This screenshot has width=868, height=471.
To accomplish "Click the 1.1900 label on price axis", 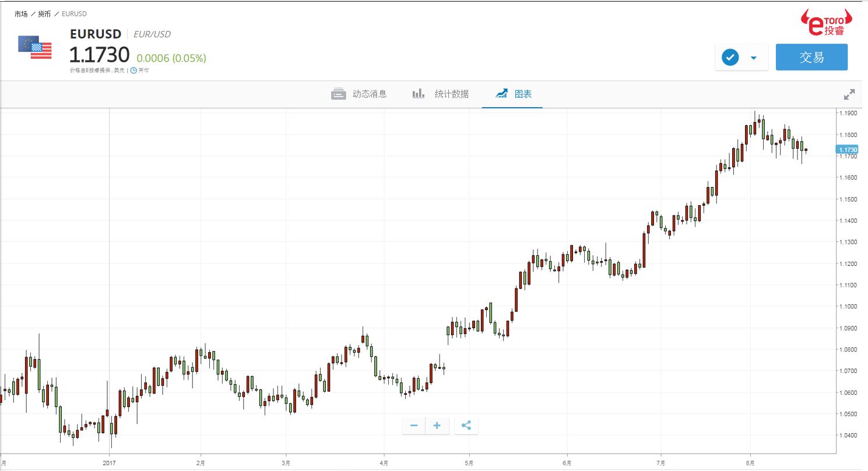I will tap(848, 113).
